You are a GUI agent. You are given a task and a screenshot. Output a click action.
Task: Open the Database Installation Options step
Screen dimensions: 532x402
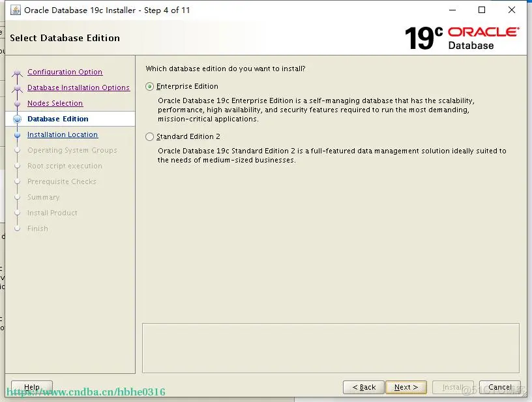[x=78, y=87]
